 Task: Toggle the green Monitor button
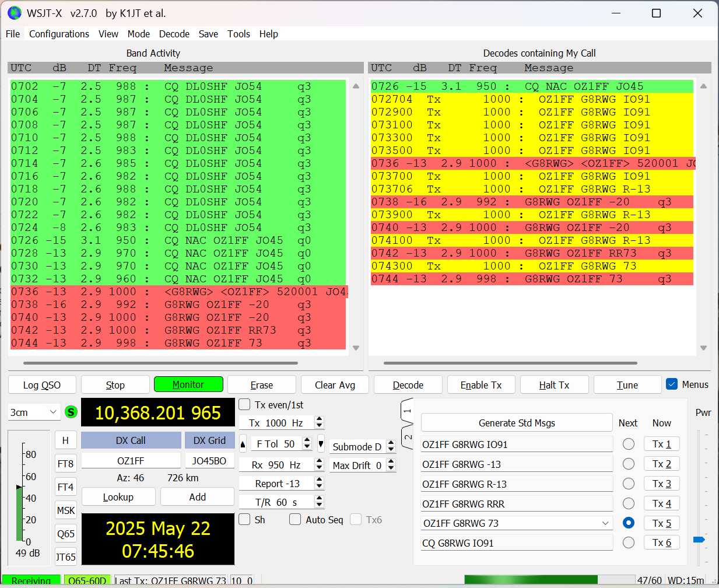click(188, 384)
